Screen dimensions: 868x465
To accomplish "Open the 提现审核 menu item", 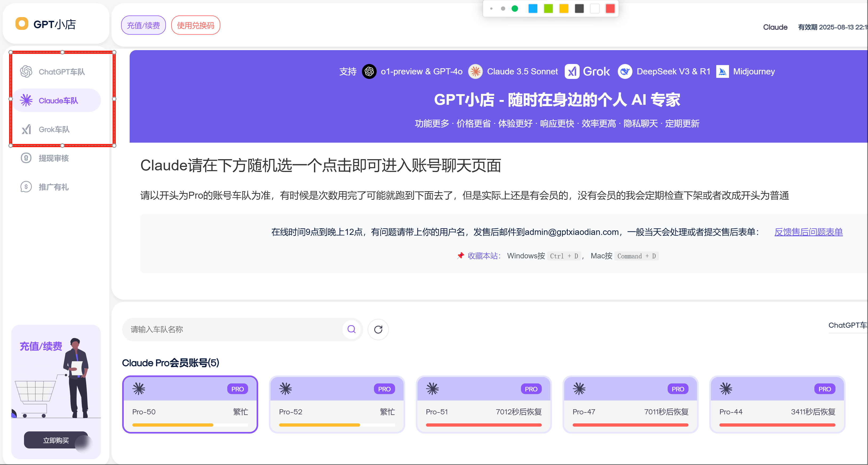I will click(x=57, y=158).
